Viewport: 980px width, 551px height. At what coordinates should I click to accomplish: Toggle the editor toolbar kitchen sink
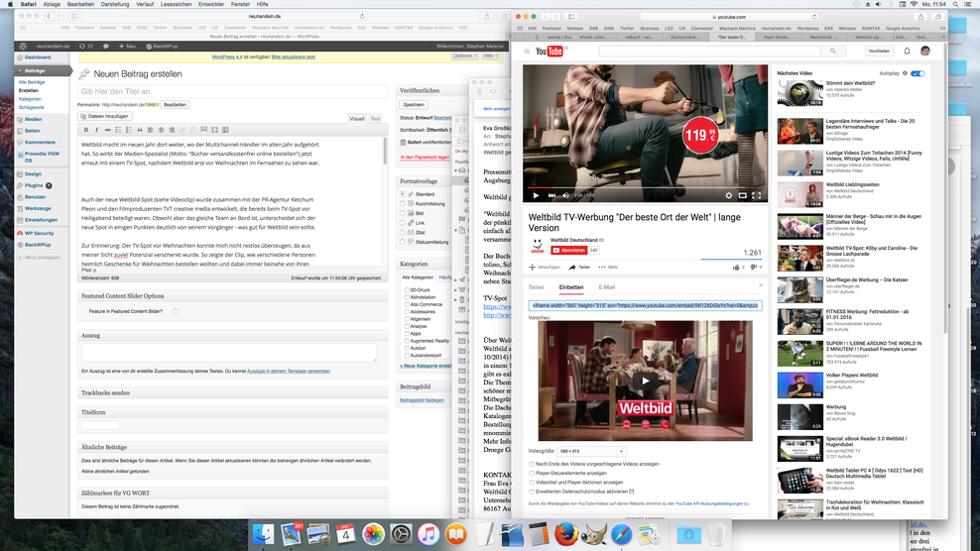[x=225, y=130]
